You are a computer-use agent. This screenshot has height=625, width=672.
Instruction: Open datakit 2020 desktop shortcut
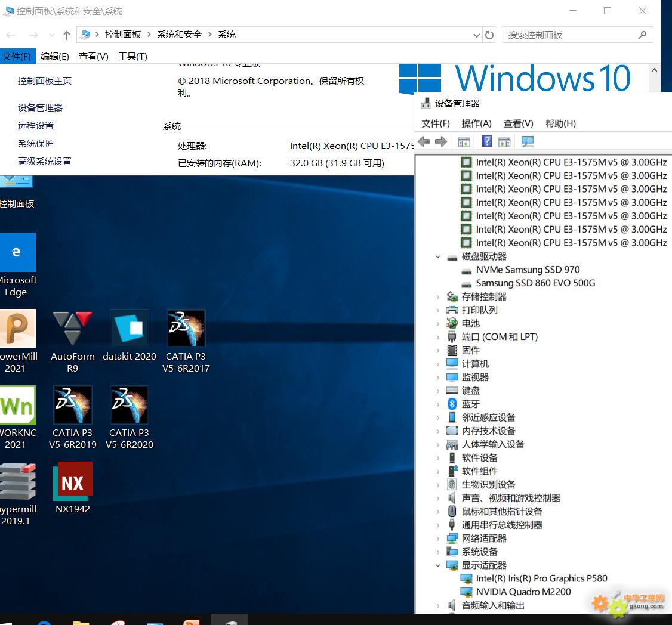(x=130, y=336)
